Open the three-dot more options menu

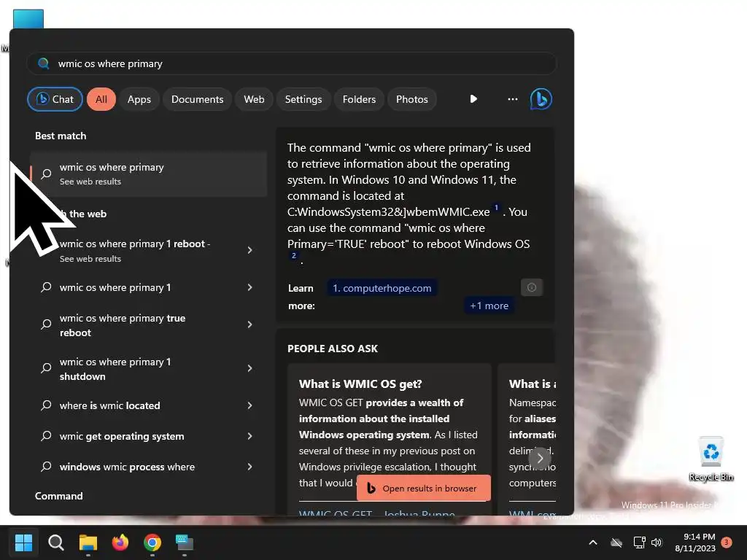pos(513,99)
